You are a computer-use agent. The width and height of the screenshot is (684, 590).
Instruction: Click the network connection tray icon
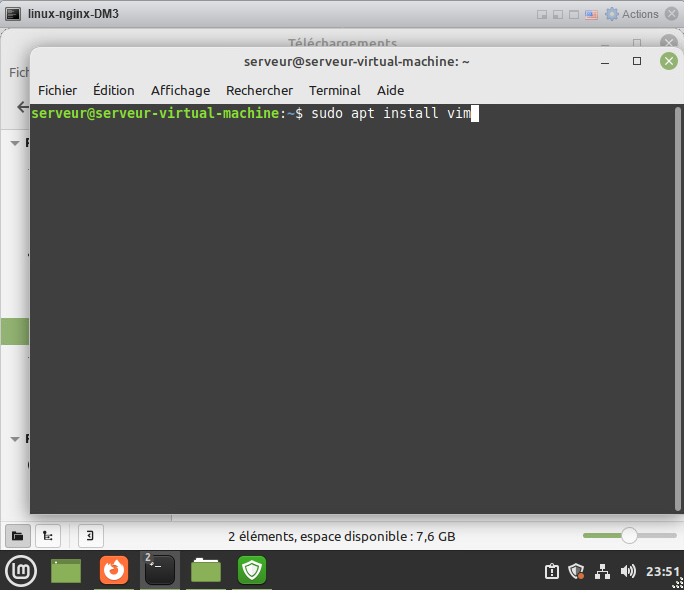[x=602, y=572]
